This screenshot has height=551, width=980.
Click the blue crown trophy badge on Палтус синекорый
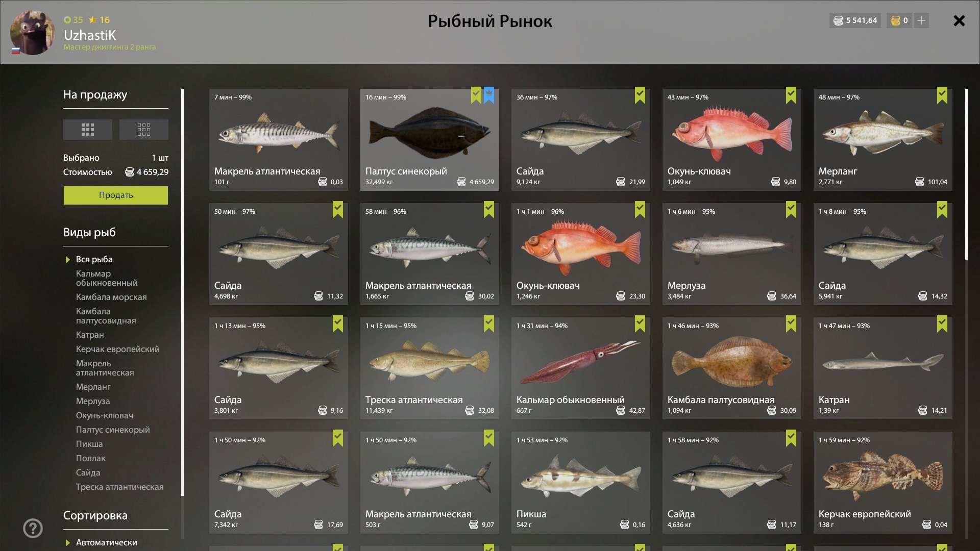pos(489,95)
